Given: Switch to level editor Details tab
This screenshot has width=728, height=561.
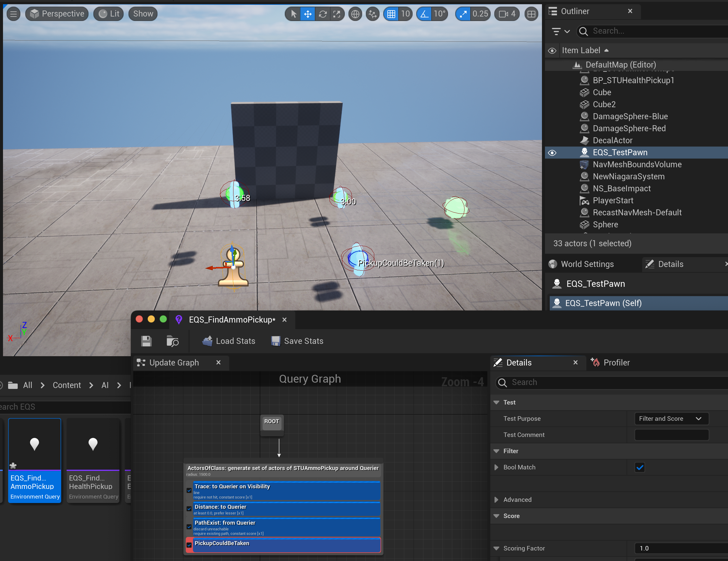Looking at the screenshot, I should (x=671, y=264).
